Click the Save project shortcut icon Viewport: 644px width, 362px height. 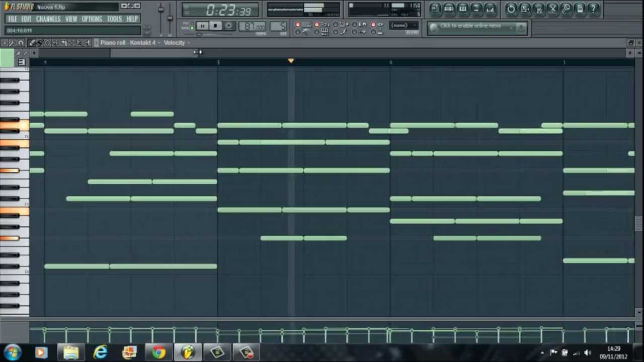click(525, 9)
